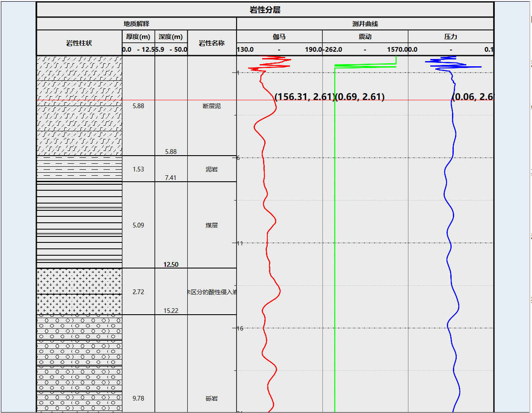The width and height of the screenshot is (532, 413).
Task: Click the 岩性名称 column header
Action: click(212, 43)
